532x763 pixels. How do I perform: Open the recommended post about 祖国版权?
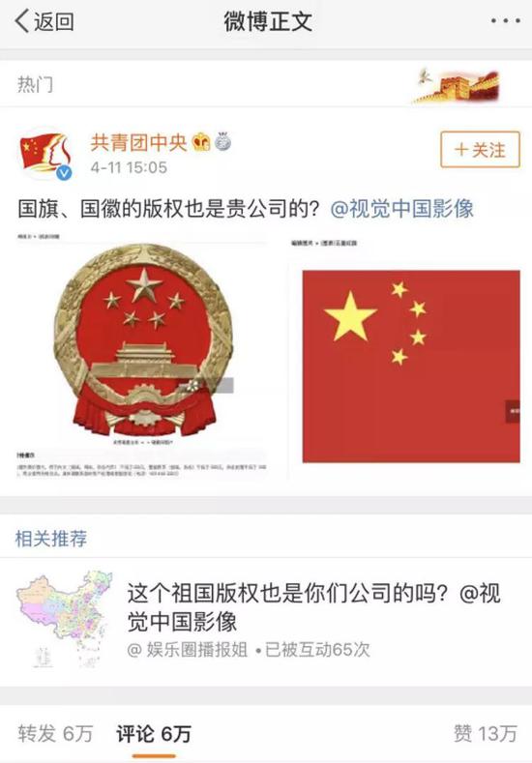click(x=314, y=606)
